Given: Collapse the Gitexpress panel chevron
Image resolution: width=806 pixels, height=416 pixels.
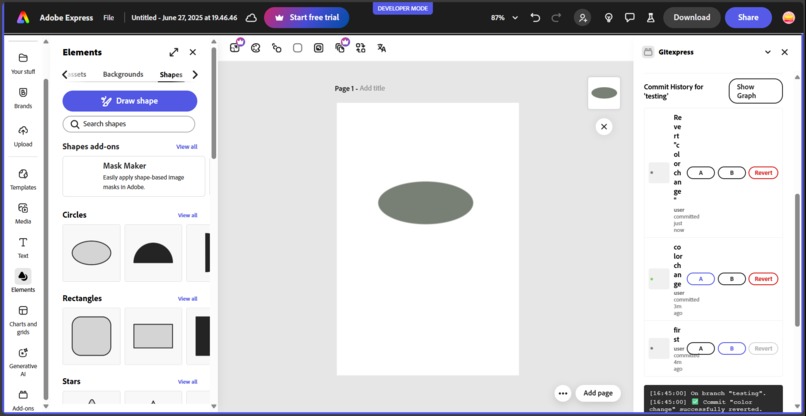Looking at the screenshot, I should tap(767, 52).
